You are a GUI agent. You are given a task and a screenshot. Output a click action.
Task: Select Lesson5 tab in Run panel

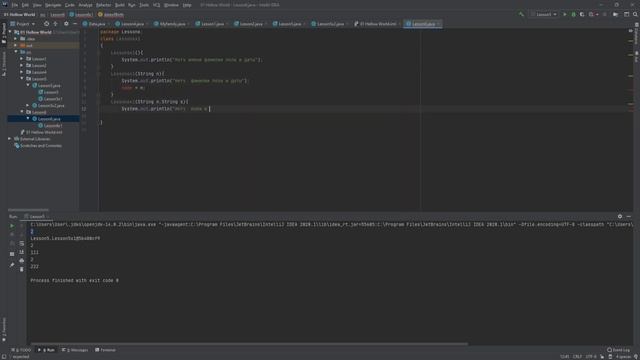[37, 216]
